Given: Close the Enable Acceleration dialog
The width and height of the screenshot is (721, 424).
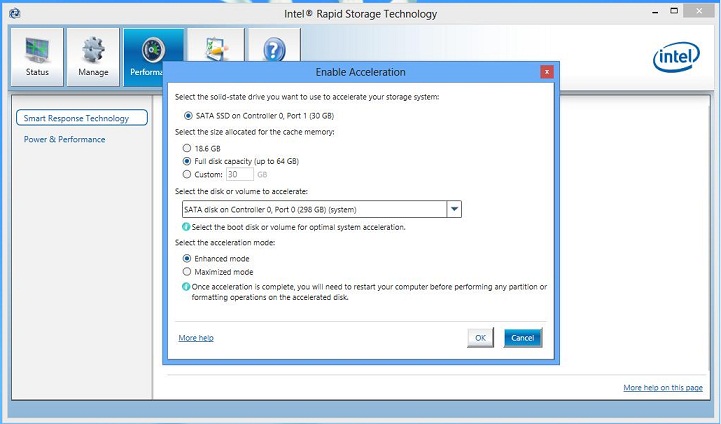Looking at the screenshot, I should point(547,72).
